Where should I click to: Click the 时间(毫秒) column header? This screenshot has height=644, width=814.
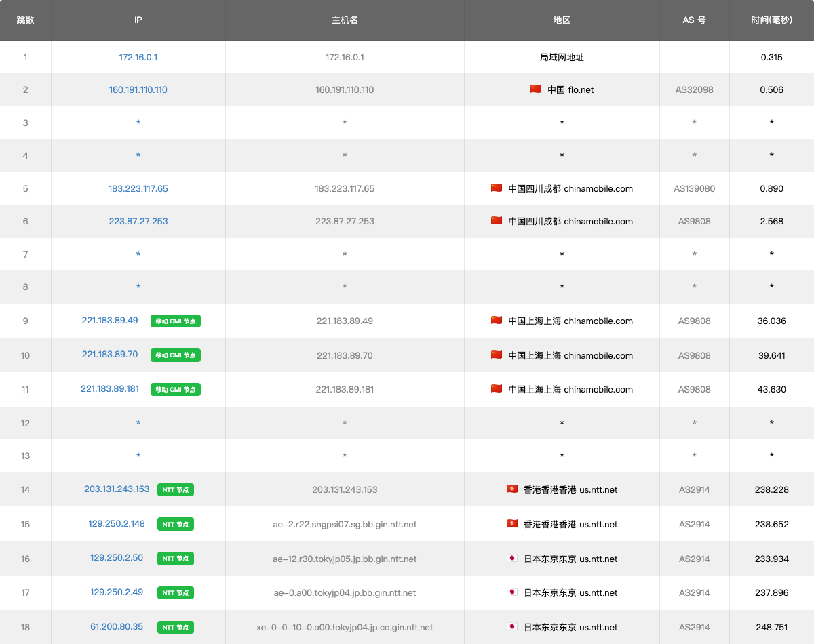771,20
